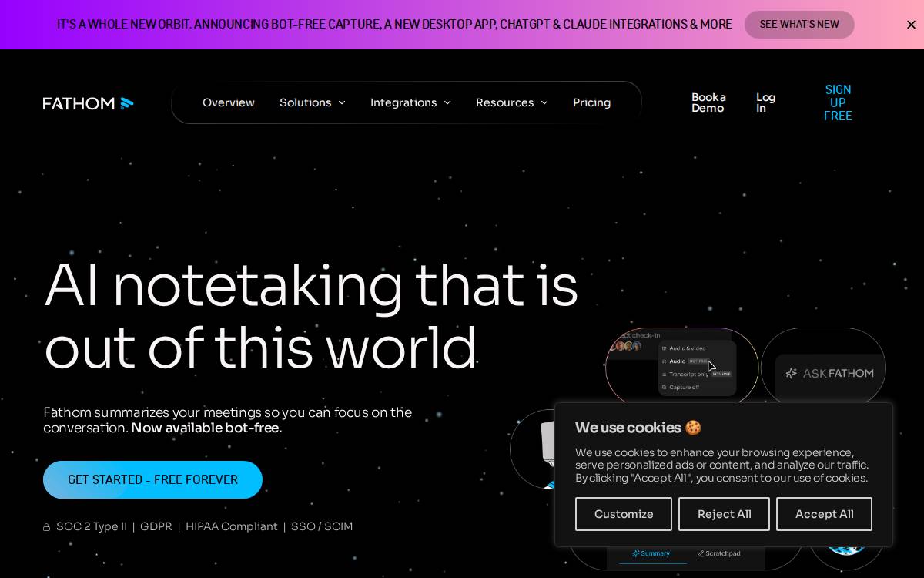Click Customize in the cookie dialog
The width and height of the screenshot is (924, 578).
click(x=624, y=514)
